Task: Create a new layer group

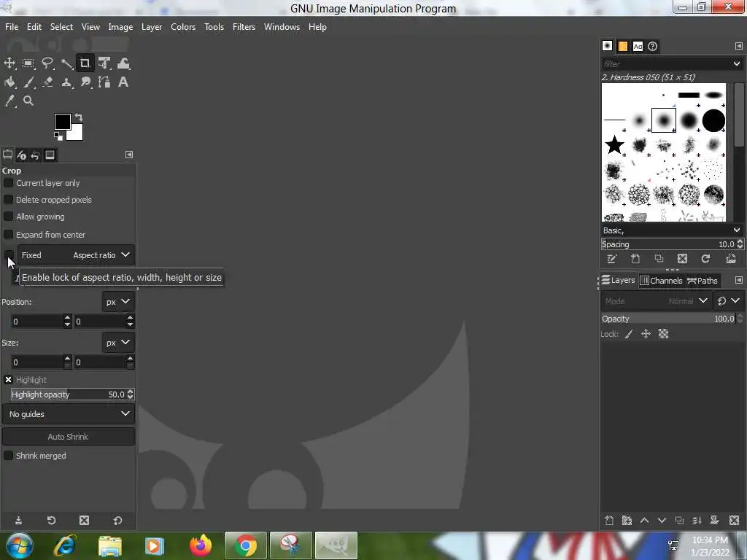Action: [x=627, y=521]
